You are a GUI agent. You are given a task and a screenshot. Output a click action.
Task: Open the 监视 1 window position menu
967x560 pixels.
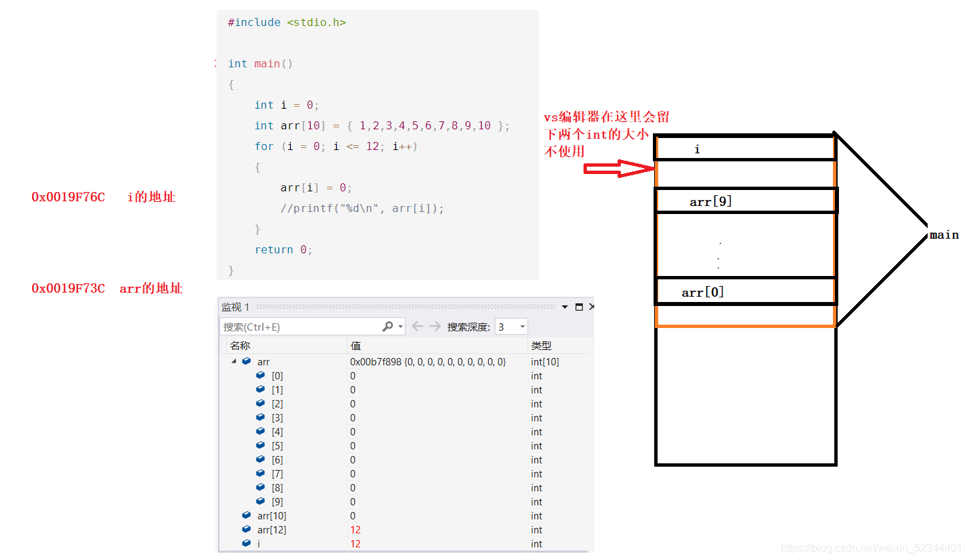pyautogui.click(x=565, y=307)
